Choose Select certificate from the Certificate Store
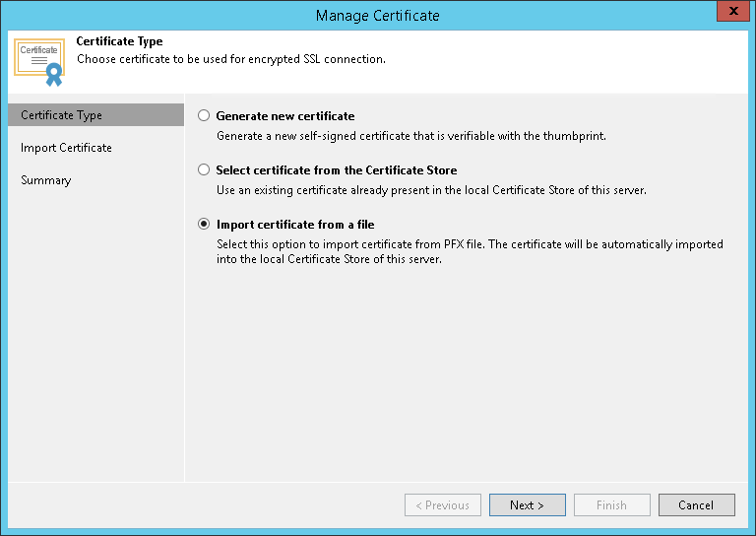Screen dimensions: 756x536 (204, 169)
